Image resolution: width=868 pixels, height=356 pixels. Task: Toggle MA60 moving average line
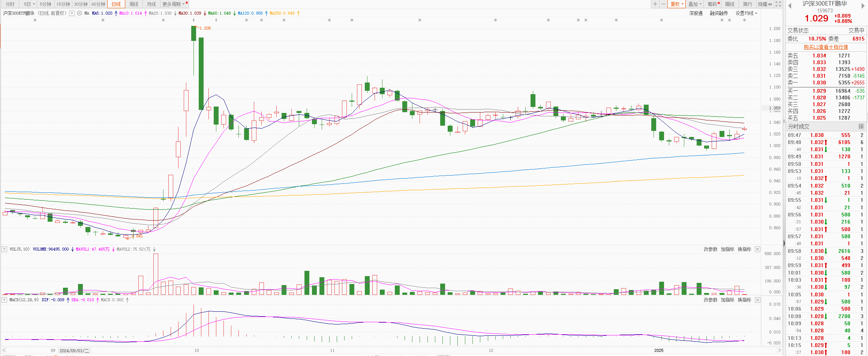[219, 13]
